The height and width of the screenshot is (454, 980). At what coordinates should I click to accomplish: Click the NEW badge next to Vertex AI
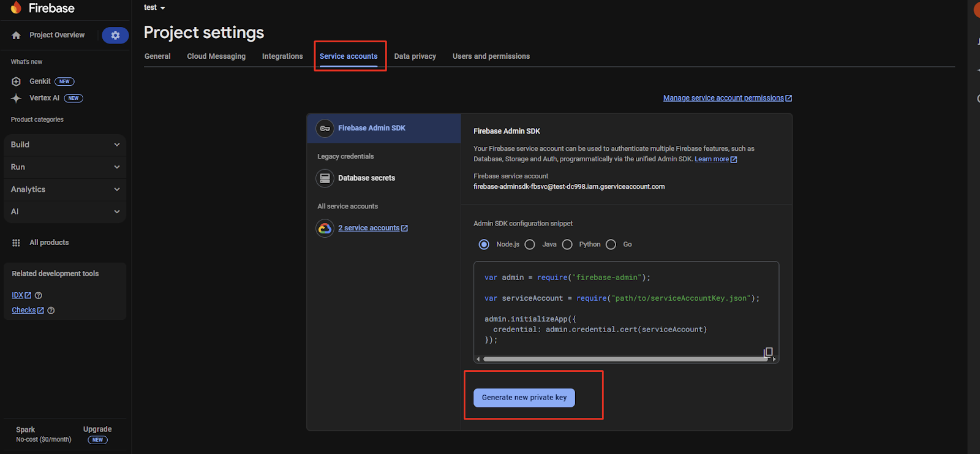[x=73, y=98]
